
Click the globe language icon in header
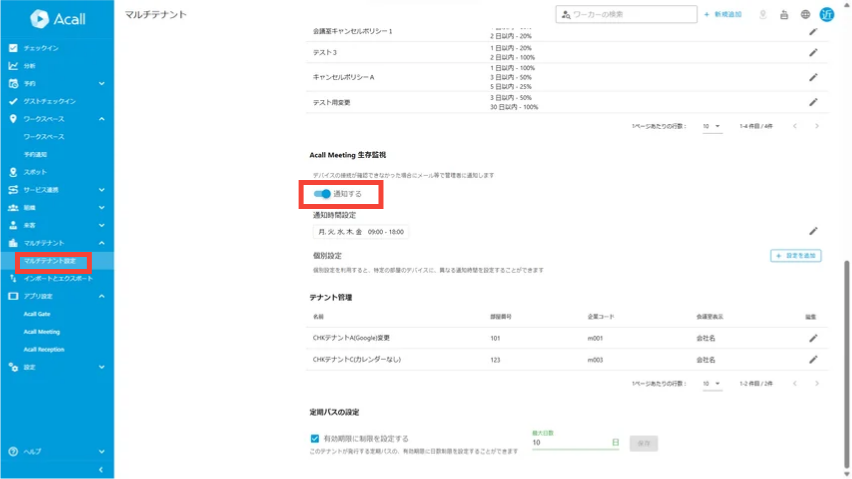coord(805,15)
